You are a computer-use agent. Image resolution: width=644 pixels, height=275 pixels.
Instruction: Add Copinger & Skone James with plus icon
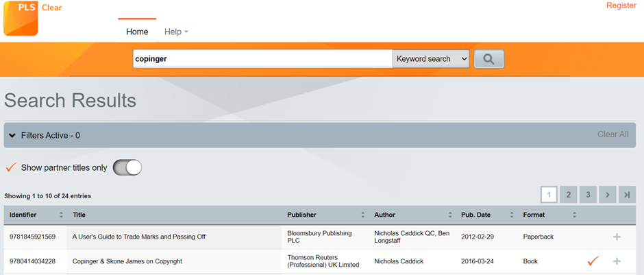617,261
